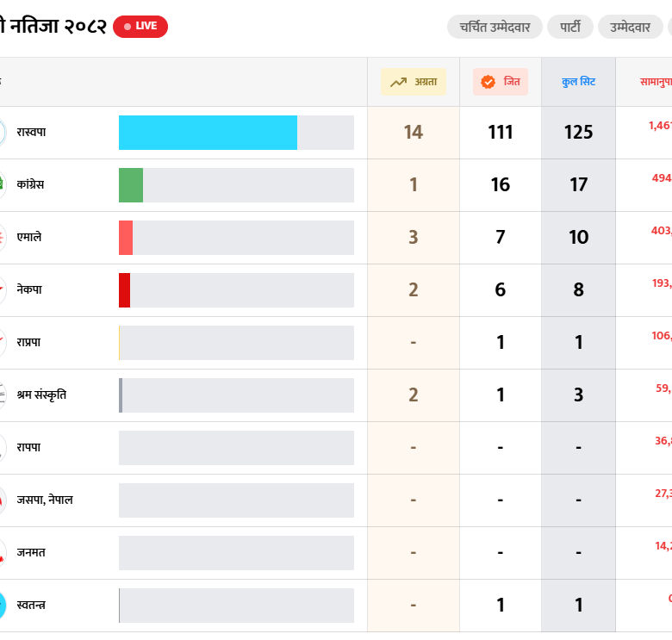672x640 pixels.
Task: Click the cyan रास्वपा seat progress bar
Action: [x=208, y=133]
